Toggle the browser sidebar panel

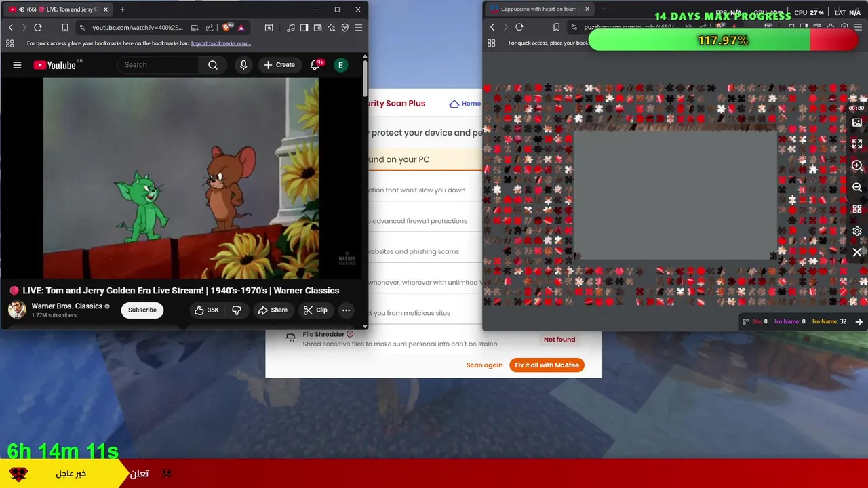(304, 28)
